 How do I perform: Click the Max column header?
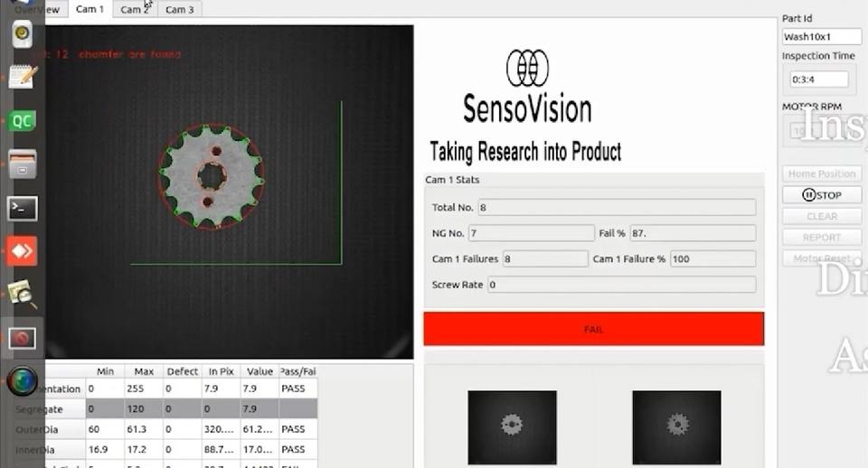point(144,371)
